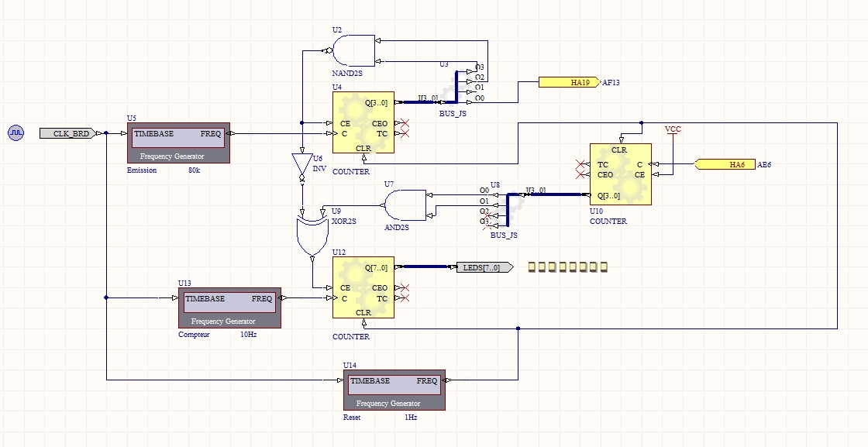Viewport: 868px width, 447px height.
Task: Click the clock source symbol left of CLK_BRD
Action: 16,133
